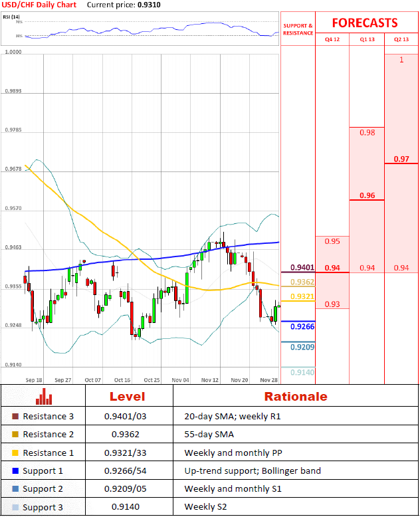
Task: Select the Q1 13 forecast column header
Action: pyautogui.click(x=367, y=39)
